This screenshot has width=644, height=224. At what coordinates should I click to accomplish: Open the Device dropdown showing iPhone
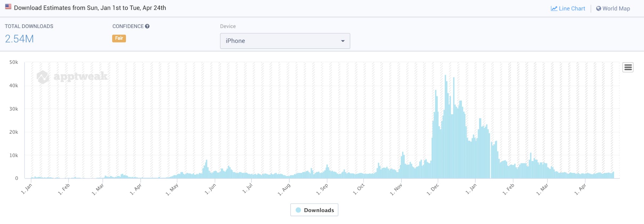(x=285, y=41)
